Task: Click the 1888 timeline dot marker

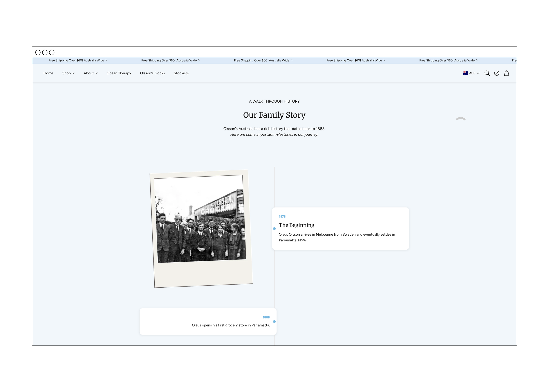Action: (x=274, y=322)
